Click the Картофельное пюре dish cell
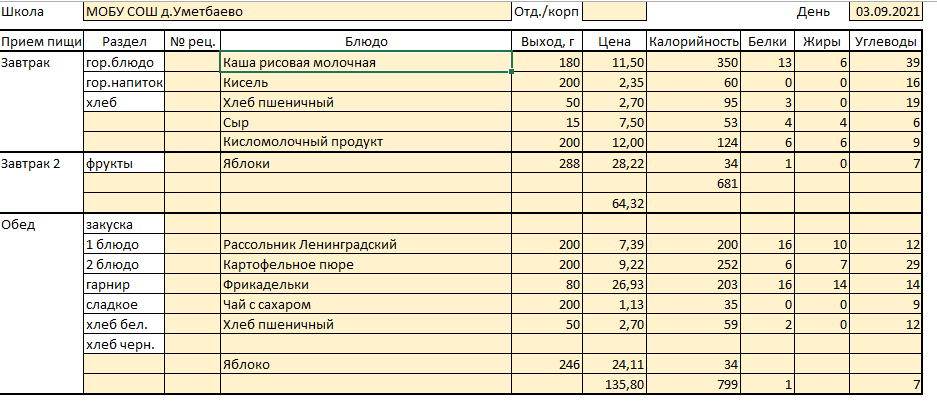Image resolution: width=937 pixels, height=413 pixels. (x=366, y=265)
